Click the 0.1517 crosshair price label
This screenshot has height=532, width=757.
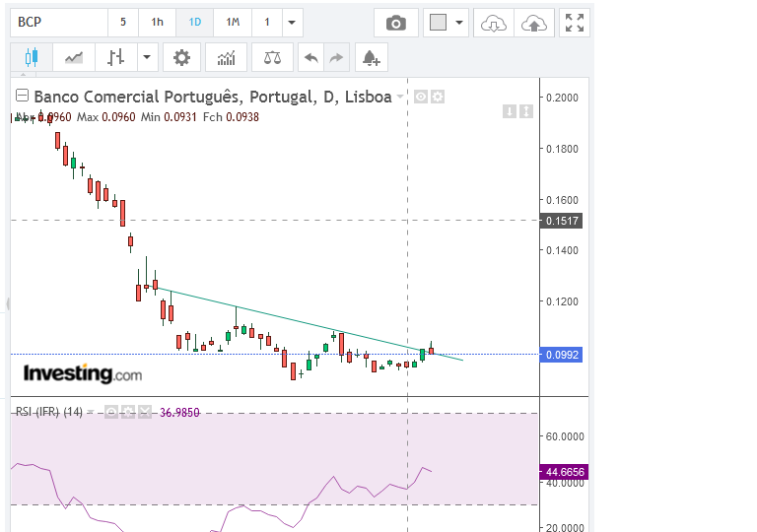[562, 221]
